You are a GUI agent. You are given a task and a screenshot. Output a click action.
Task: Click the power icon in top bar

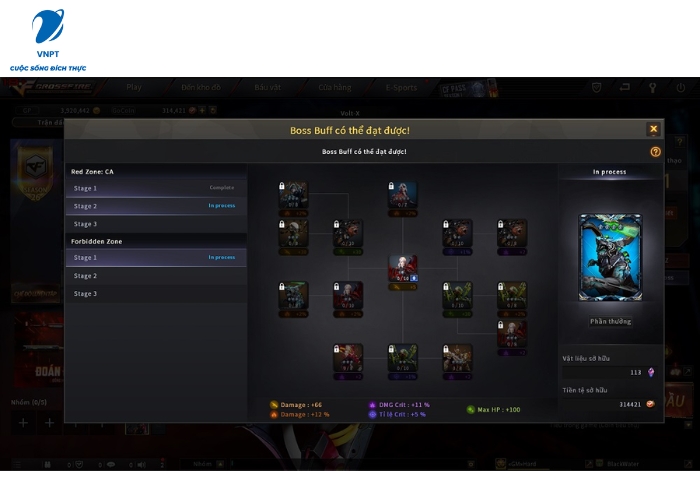click(x=680, y=88)
